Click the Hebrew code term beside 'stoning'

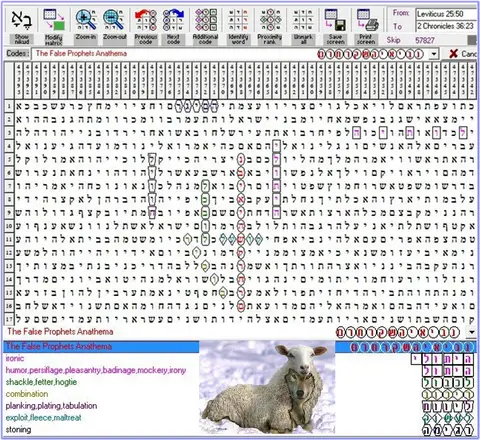448,430
